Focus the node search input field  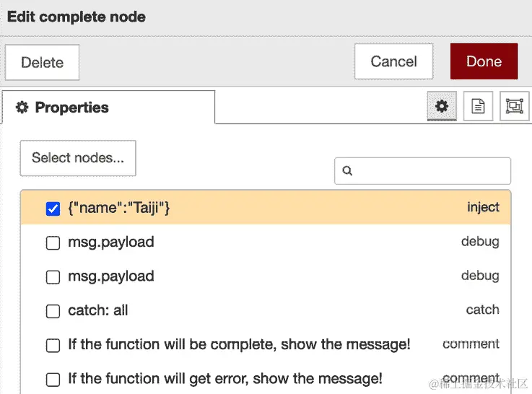(x=422, y=171)
